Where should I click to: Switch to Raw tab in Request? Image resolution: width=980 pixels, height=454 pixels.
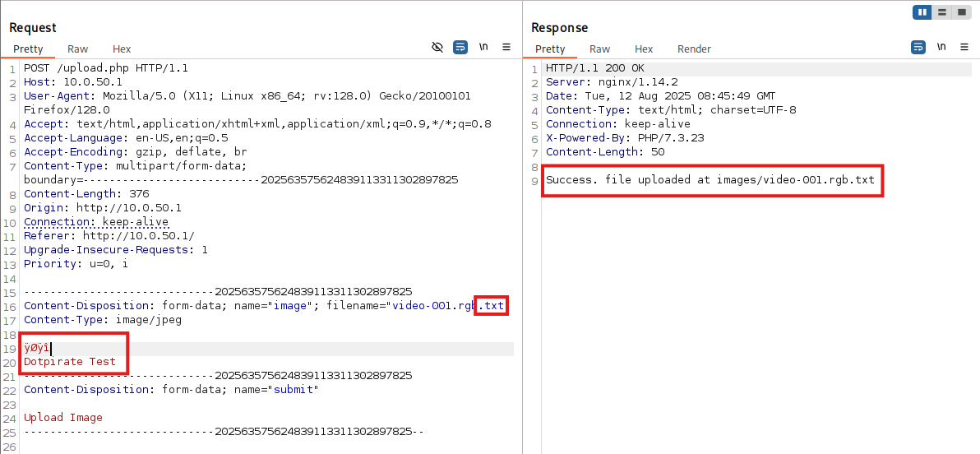(78, 49)
